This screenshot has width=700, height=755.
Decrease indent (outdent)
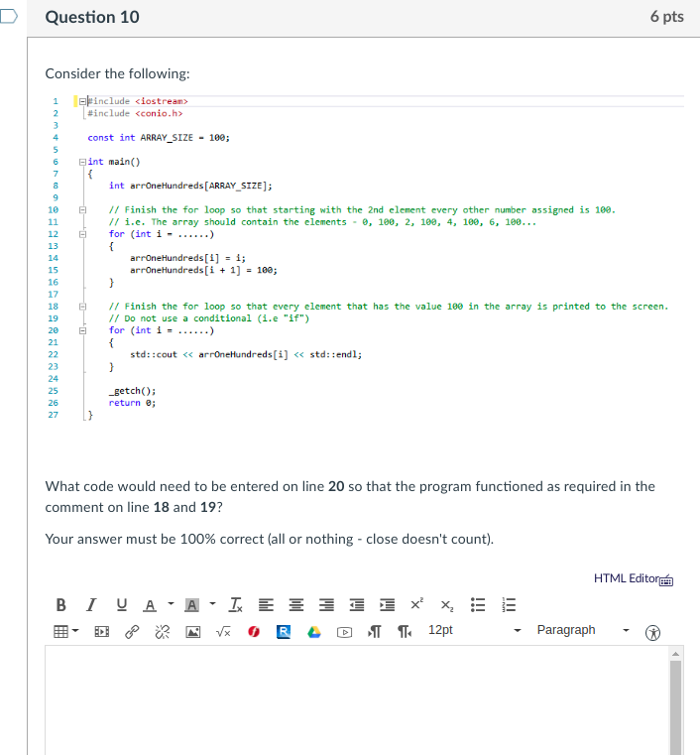point(357,605)
